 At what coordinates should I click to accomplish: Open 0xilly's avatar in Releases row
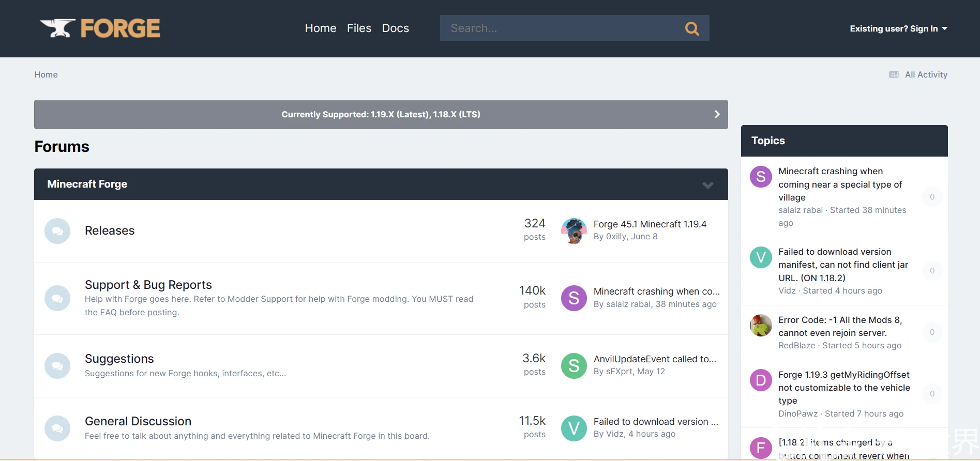(x=574, y=231)
